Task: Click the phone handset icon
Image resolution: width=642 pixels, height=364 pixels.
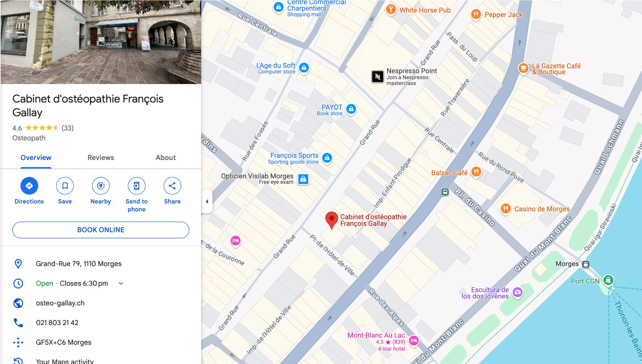Action: click(x=18, y=323)
